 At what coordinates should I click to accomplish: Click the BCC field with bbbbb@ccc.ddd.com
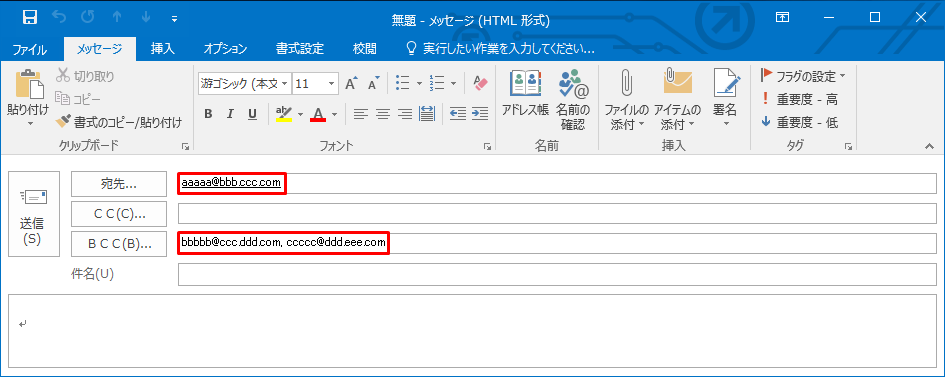(x=557, y=243)
